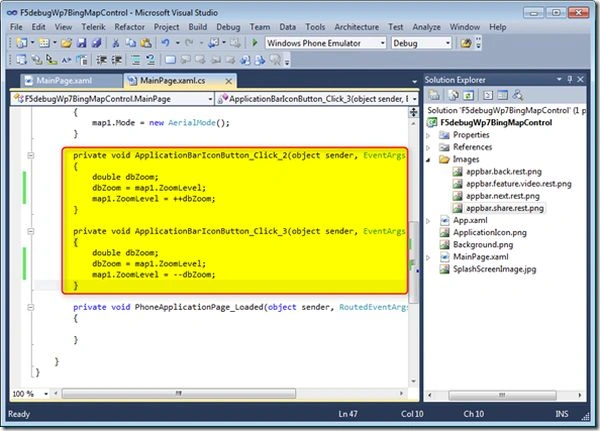Click the Undo arrow icon

coord(165,43)
